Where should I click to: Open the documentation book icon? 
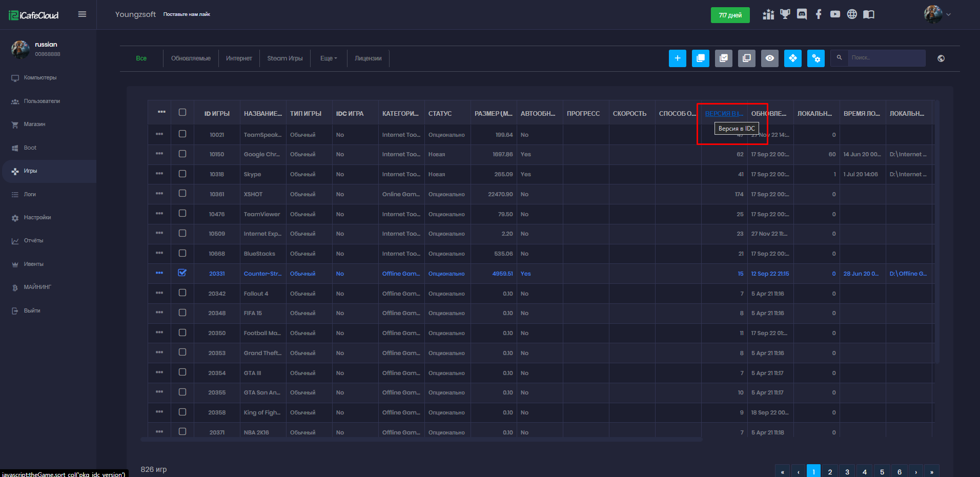pyautogui.click(x=869, y=14)
